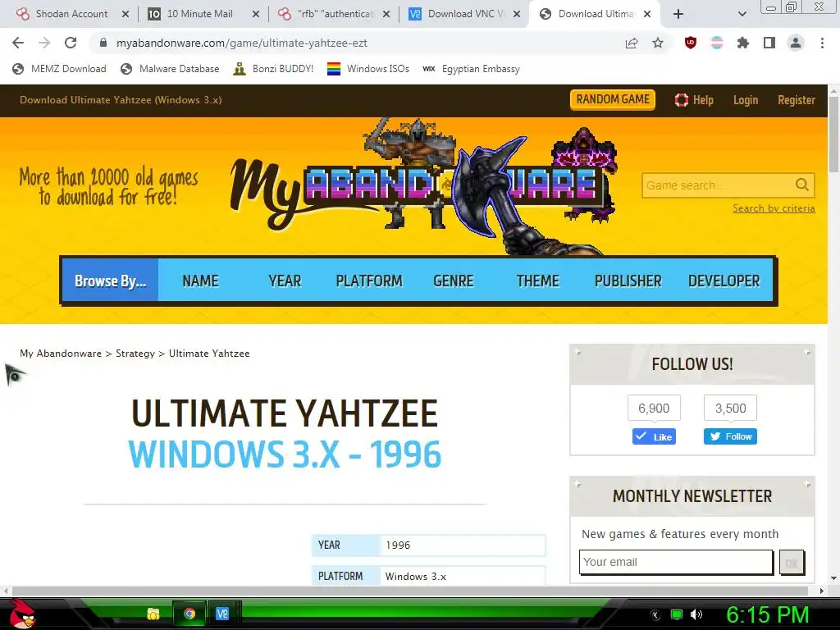Open the Bonzi BUDDY! bookmark
Viewport: 840px width, 630px height.
(x=273, y=69)
